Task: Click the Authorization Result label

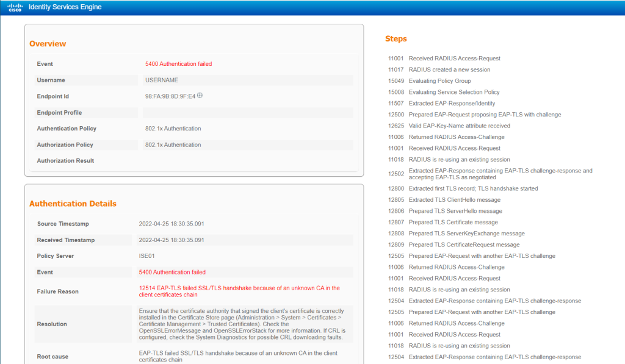Action: coord(65,161)
